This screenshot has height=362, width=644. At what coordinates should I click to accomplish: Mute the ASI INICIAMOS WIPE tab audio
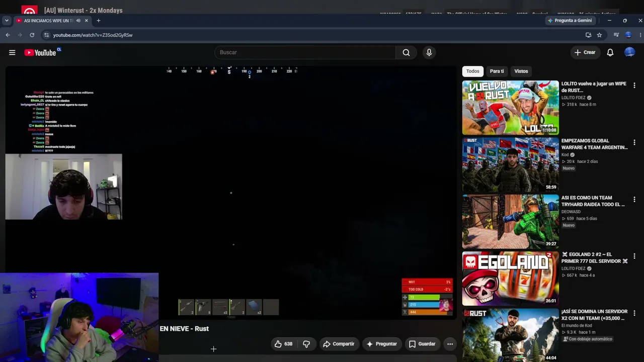click(78, 21)
